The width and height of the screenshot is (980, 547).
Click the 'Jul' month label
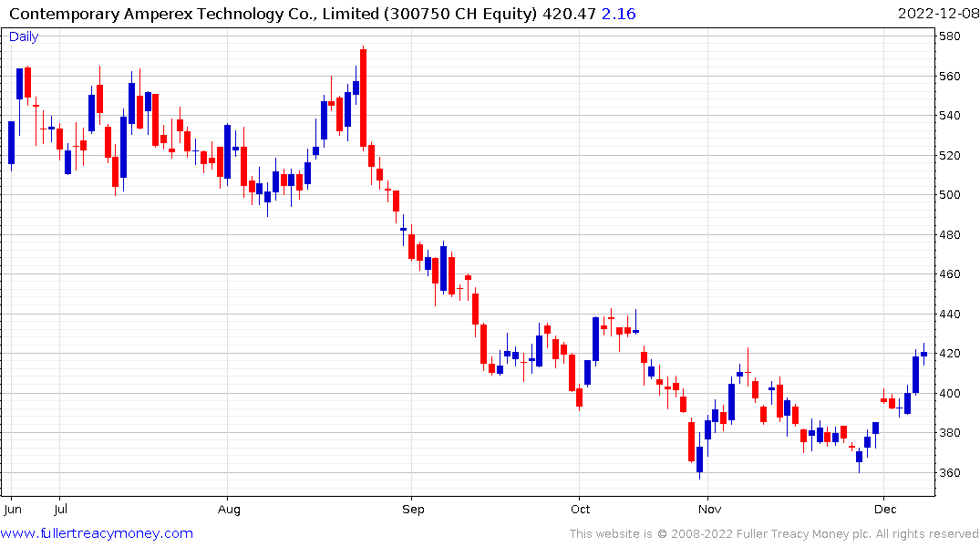click(x=61, y=510)
